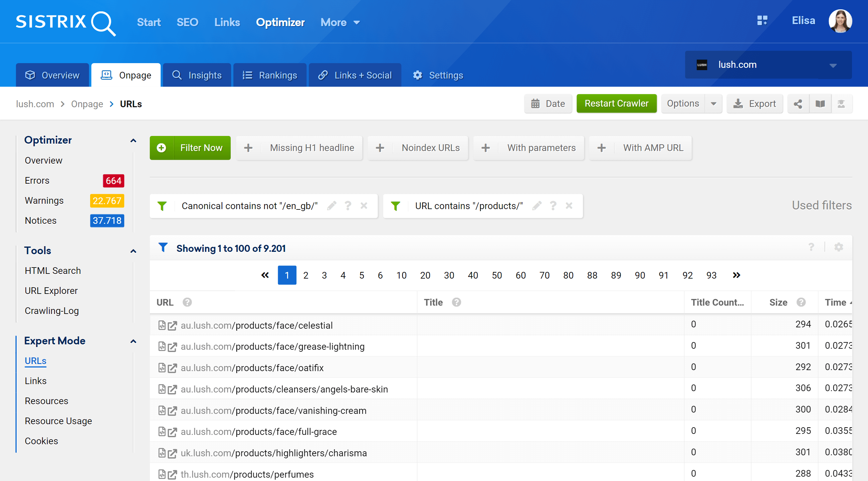
Task: Switch to the Rankings tab
Action: click(270, 75)
